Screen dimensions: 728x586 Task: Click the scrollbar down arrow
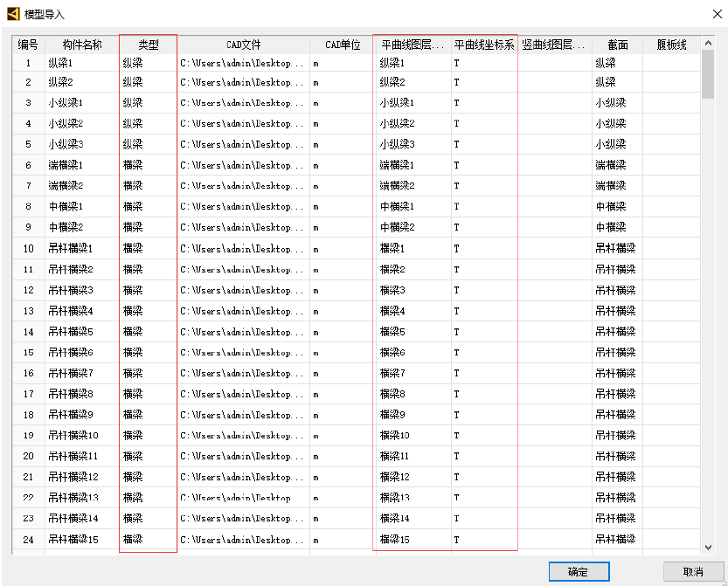click(708, 548)
